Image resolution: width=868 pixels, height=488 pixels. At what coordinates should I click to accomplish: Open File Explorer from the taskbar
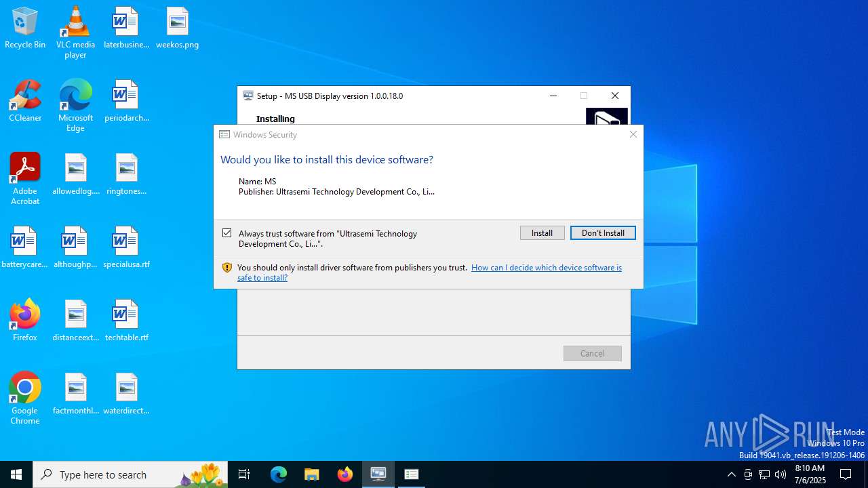point(312,474)
